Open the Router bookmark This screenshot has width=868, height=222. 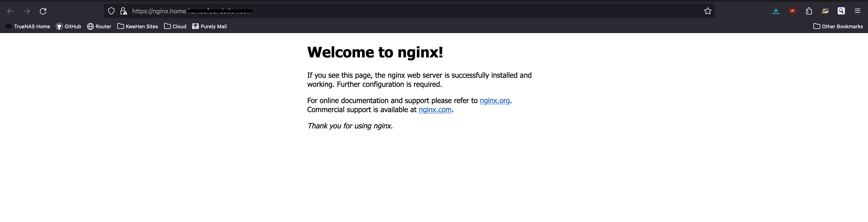[x=99, y=26]
